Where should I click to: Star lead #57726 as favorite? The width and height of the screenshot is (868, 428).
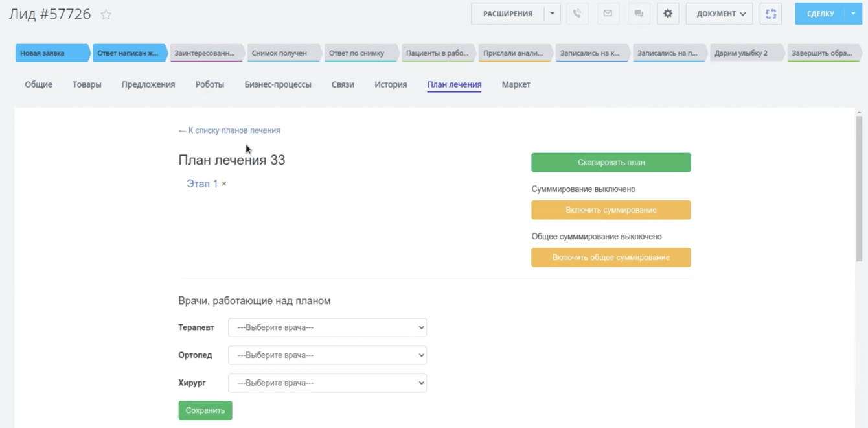106,14
